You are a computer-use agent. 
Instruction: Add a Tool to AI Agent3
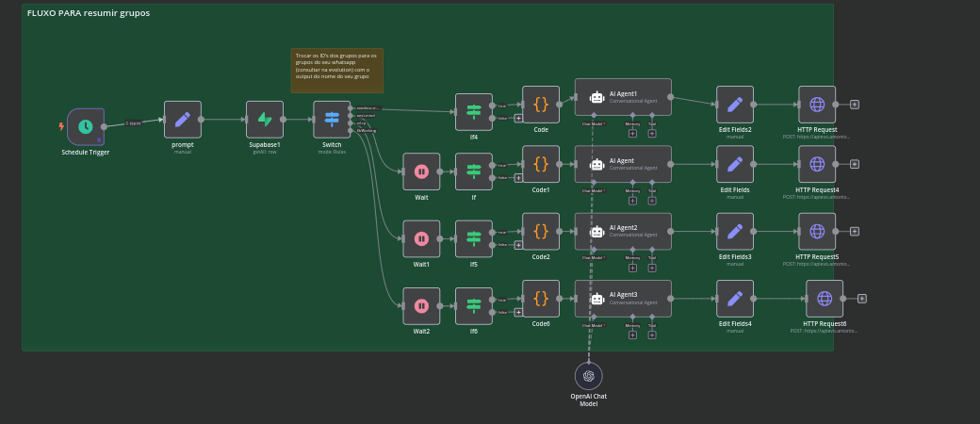click(x=652, y=334)
